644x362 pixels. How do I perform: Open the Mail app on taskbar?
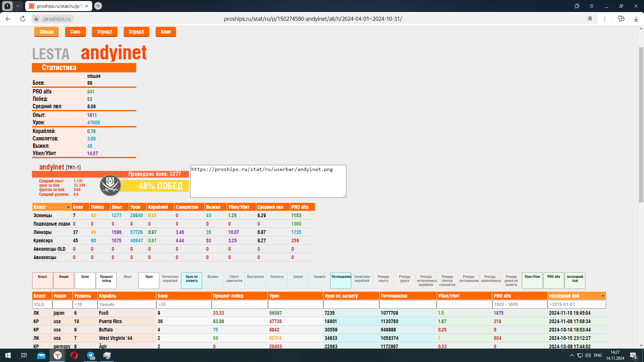(41, 355)
